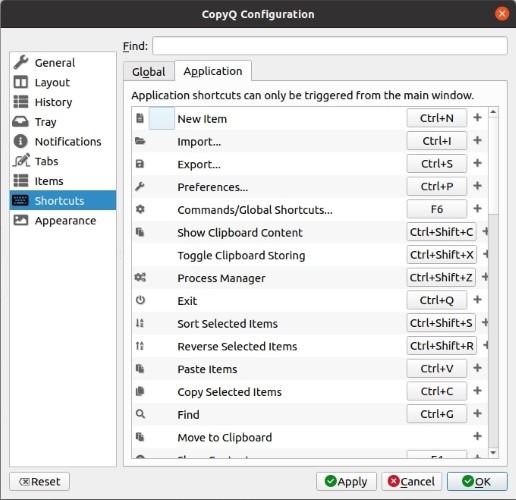Select the Toggle Clipboard Storing row text
The width and height of the screenshot is (516, 500).
pyautogui.click(x=241, y=255)
